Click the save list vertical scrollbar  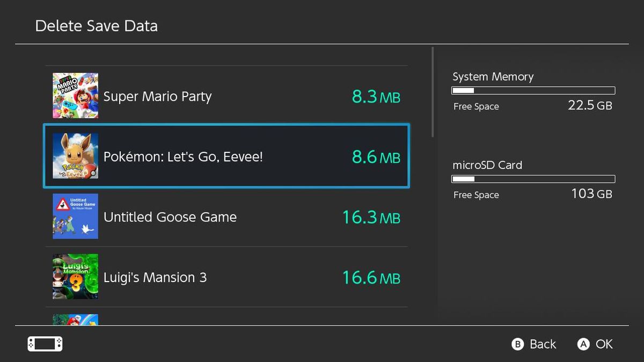[x=433, y=92]
